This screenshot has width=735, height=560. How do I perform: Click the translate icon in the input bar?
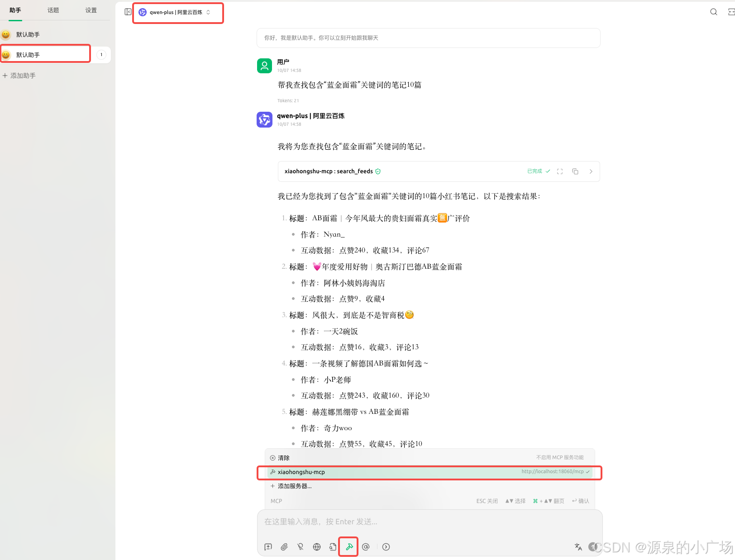[578, 547]
